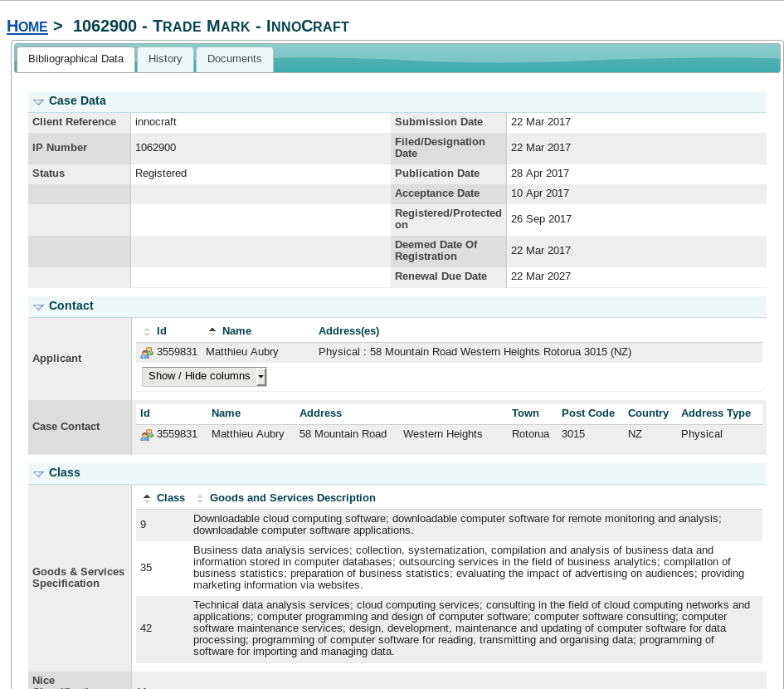The width and height of the screenshot is (784, 689).
Task: Select the case contact country NZ
Action: [635, 434]
